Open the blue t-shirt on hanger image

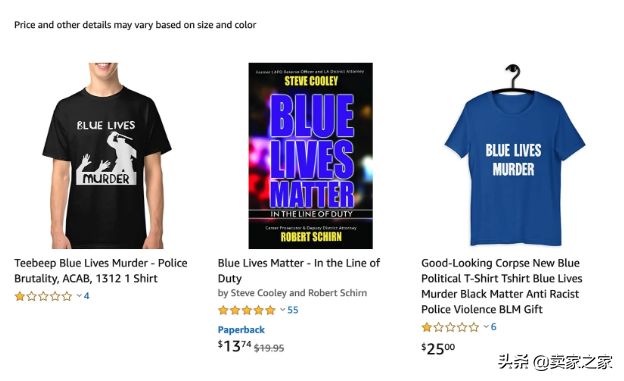515,154
